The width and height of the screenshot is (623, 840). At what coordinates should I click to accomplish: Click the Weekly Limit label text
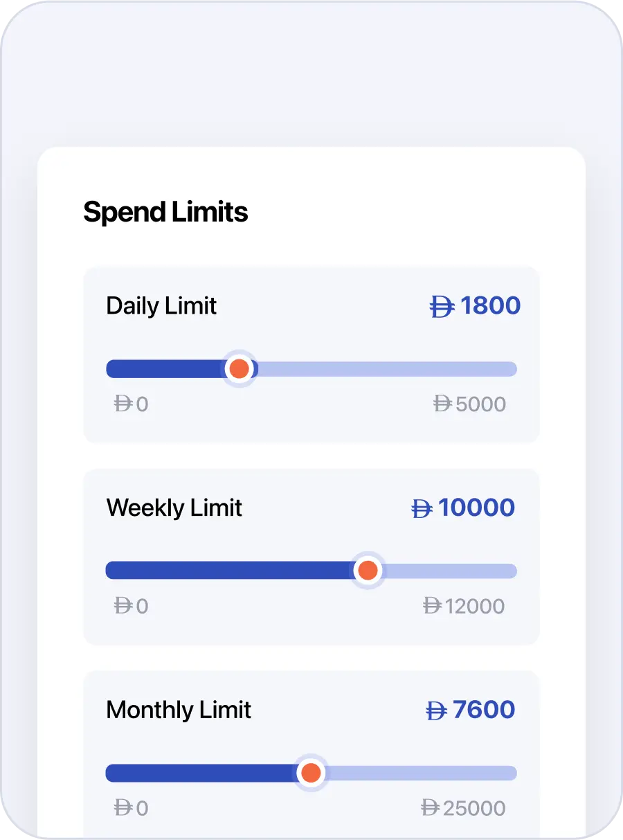point(174,508)
